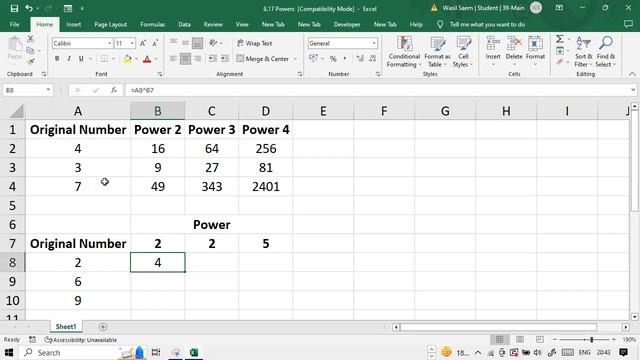Open the number format General dropdown

pos(374,43)
